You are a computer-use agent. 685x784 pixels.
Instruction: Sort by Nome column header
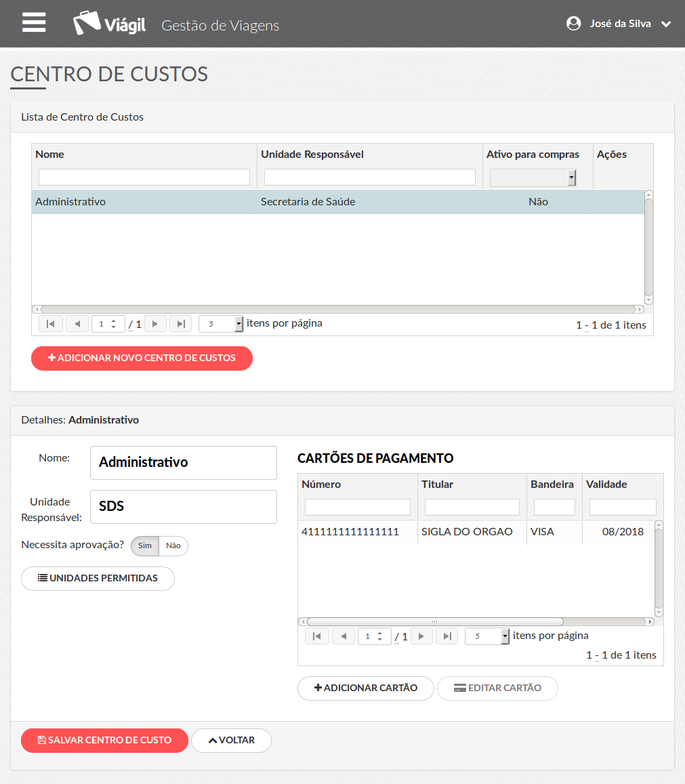(49, 154)
